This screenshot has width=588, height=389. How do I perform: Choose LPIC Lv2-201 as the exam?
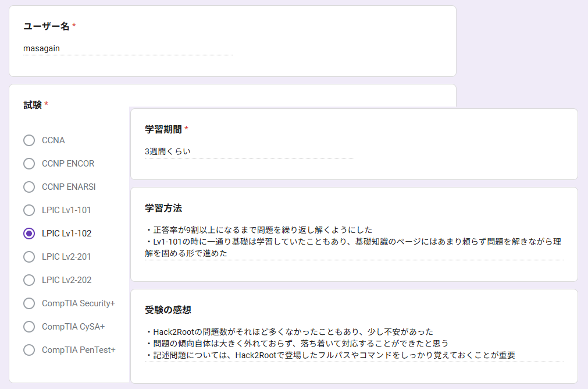click(x=29, y=257)
